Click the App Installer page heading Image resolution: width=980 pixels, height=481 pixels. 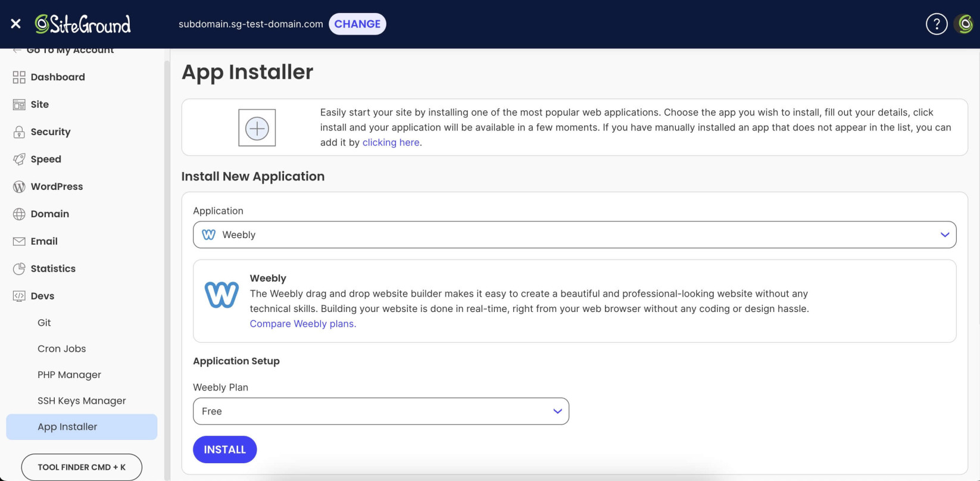tap(247, 72)
